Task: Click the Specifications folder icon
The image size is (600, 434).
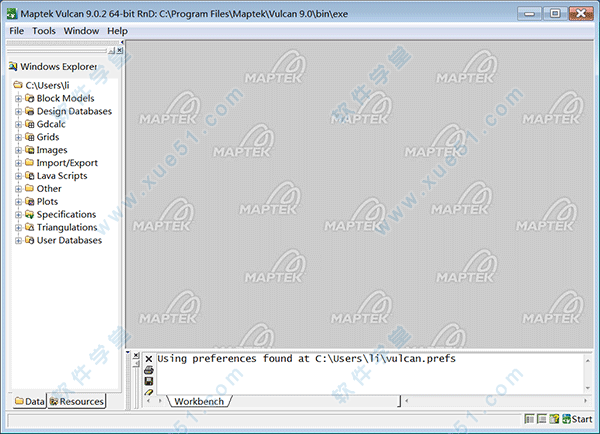Action: (x=29, y=214)
